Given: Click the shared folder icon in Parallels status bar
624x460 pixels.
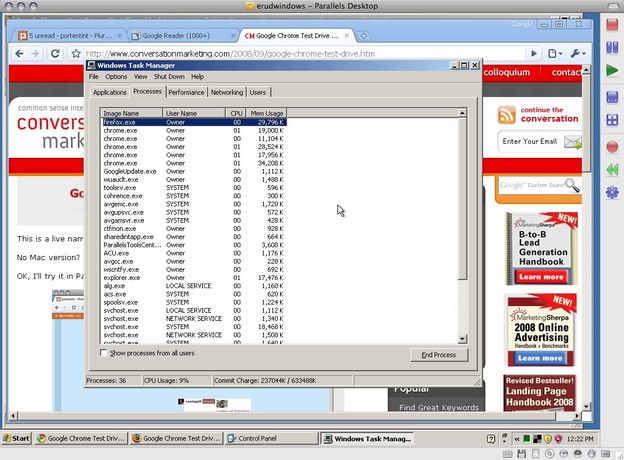Looking at the screenshot, I should pyautogui.click(x=605, y=454).
